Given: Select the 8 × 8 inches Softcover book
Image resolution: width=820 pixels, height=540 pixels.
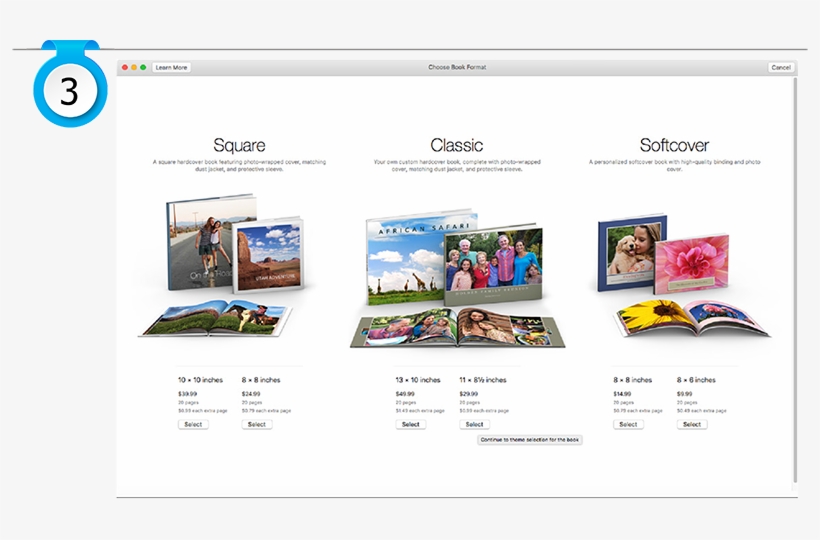Looking at the screenshot, I should tap(628, 424).
